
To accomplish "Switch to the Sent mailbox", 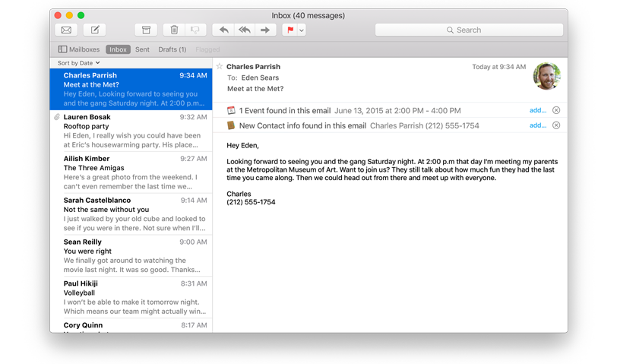I will pyautogui.click(x=142, y=49).
